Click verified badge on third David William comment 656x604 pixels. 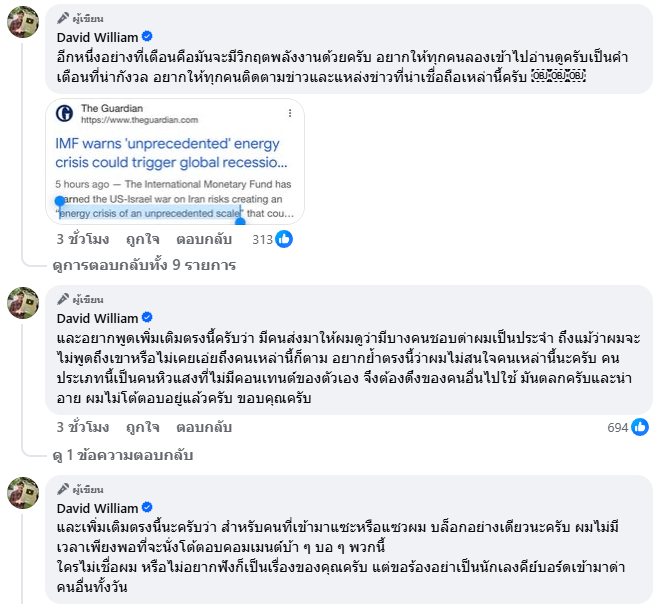[146, 508]
